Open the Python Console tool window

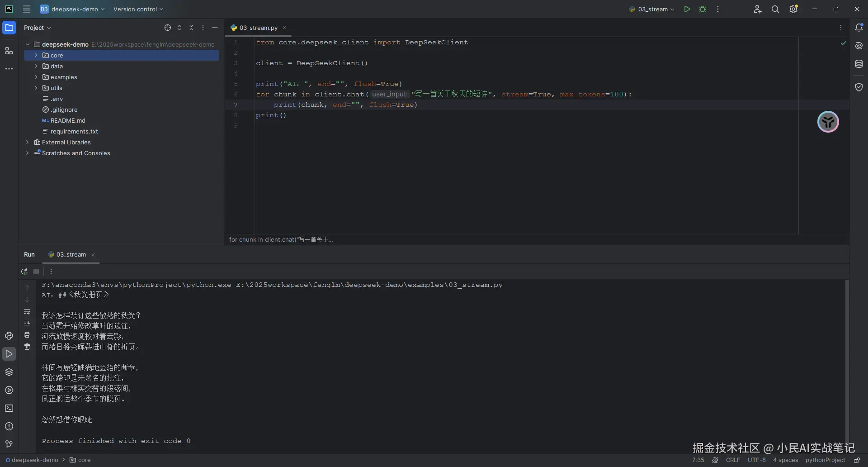(x=9, y=336)
